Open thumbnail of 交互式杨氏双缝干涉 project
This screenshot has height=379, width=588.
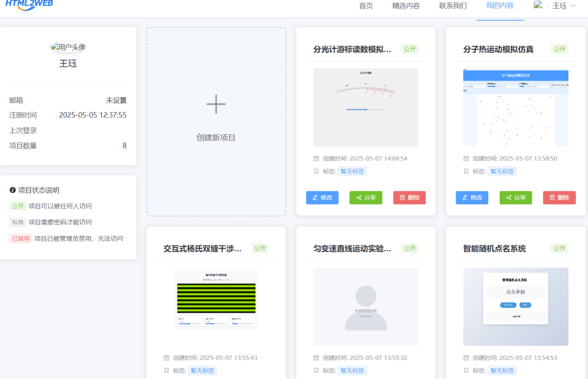[216, 299]
